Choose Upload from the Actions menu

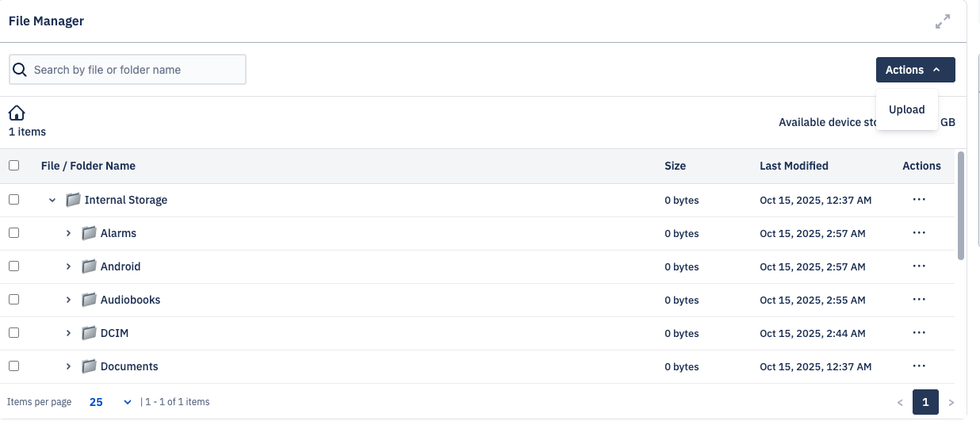click(906, 109)
